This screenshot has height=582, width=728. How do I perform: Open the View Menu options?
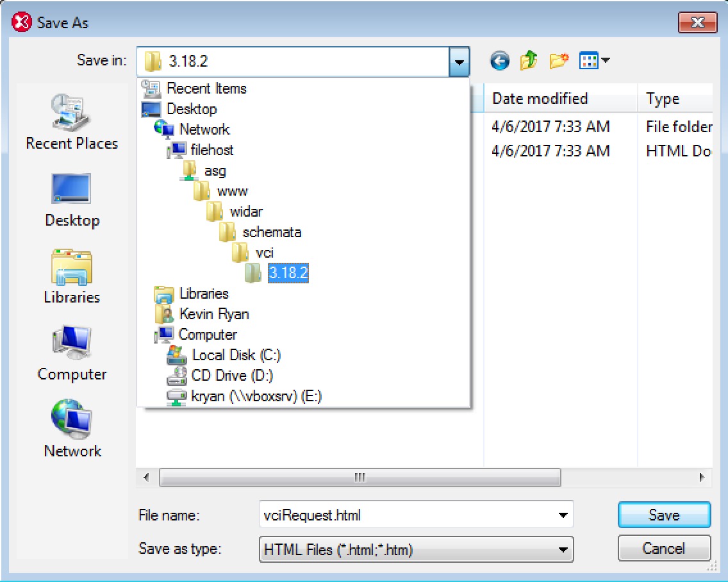594,61
